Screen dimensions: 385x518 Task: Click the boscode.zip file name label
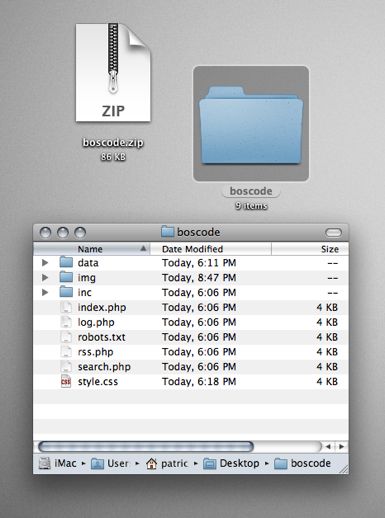113,142
